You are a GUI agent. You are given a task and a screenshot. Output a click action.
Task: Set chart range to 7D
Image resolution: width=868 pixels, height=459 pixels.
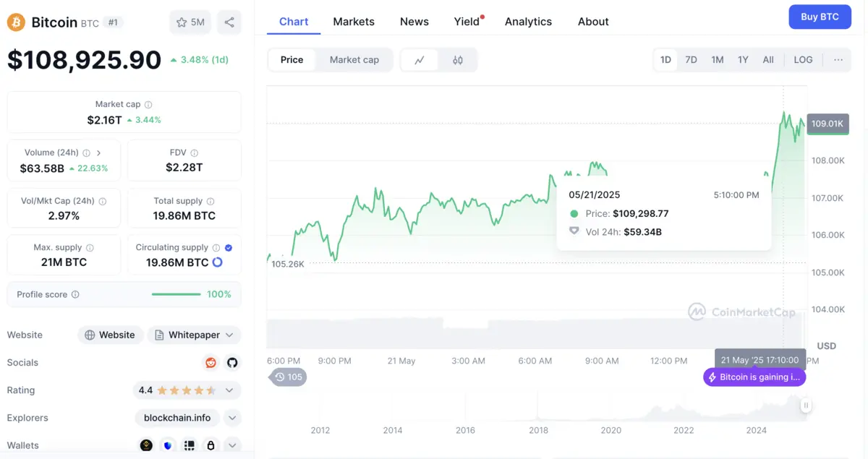(692, 60)
